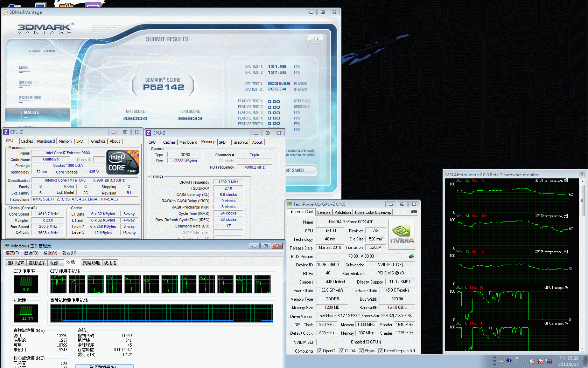Open the 檢視(V) menu in Task Manager
The image size is (588, 368).
coord(50,253)
